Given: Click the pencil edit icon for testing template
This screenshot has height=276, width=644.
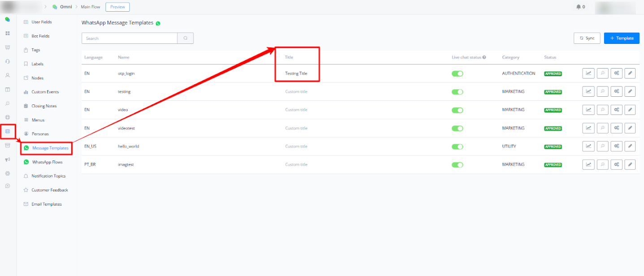Looking at the screenshot, I should [630, 91].
